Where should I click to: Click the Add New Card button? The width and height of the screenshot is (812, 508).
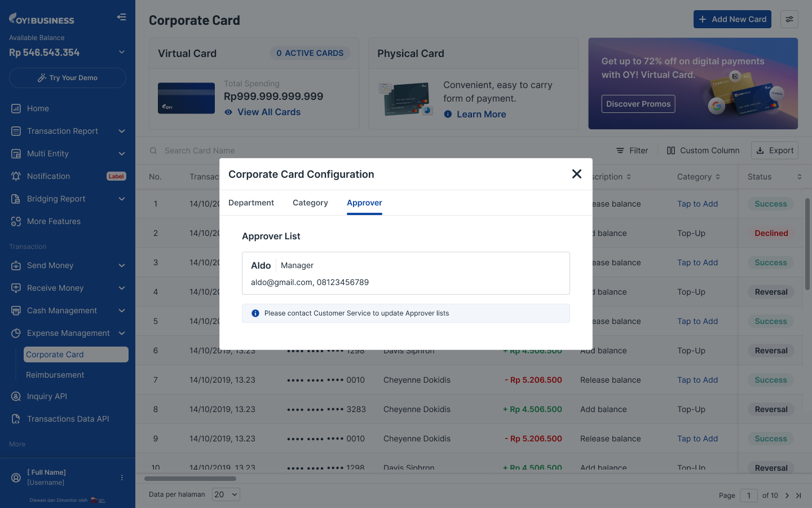(732, 19)
